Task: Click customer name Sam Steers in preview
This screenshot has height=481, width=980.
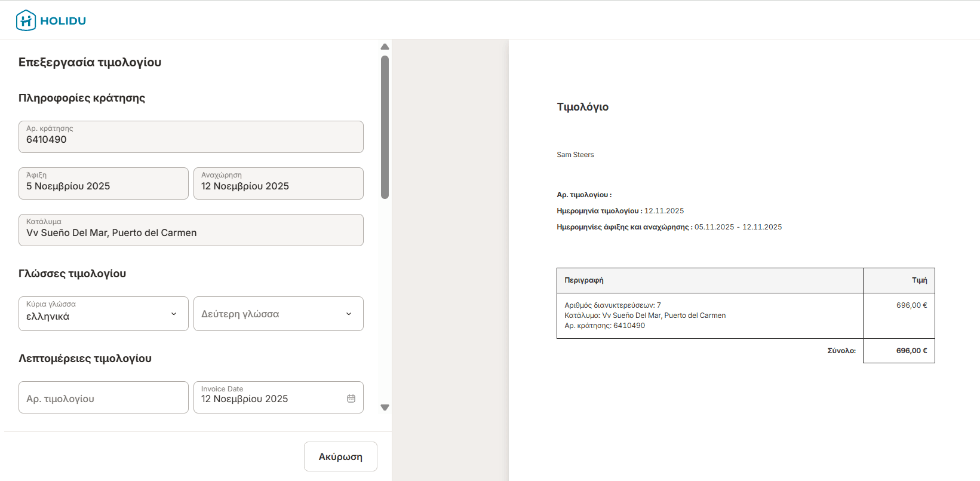Action: pos(575,155)
